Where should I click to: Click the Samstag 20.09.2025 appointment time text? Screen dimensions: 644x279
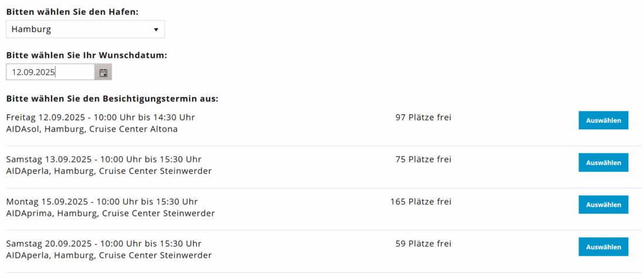(x=104, y=244)
